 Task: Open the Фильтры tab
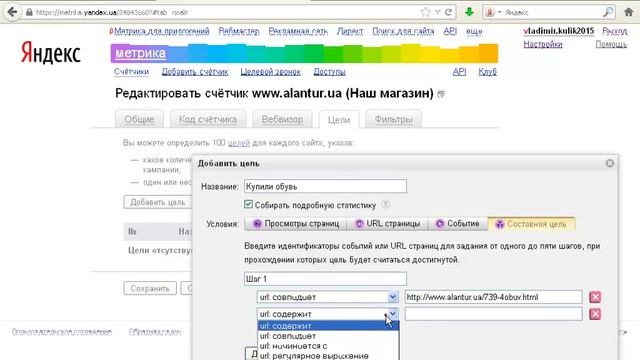coord(393,119)
